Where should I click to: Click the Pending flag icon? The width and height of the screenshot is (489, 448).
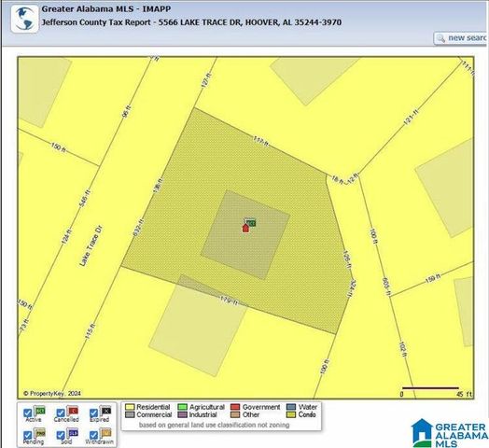pos(39,433)
